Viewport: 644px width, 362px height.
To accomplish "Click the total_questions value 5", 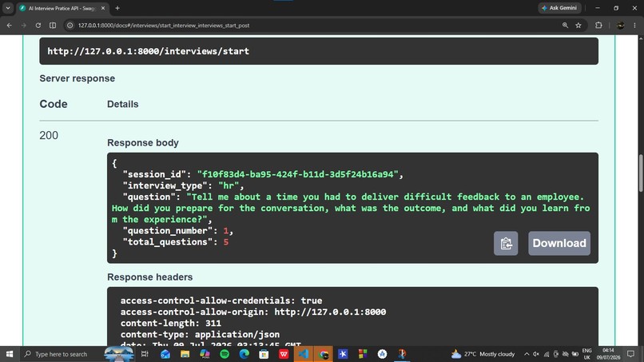I will click(x=226, y=242).
